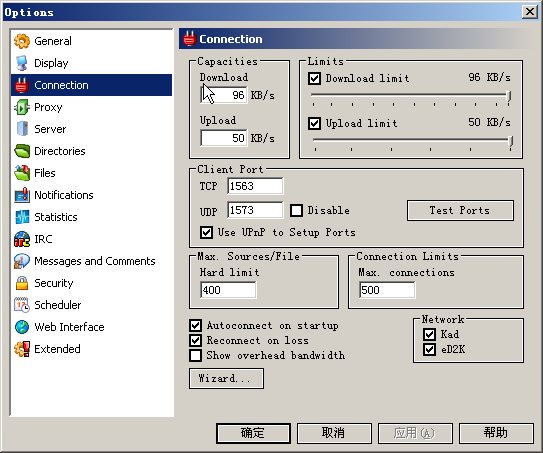Click the Notifications icon
Image resolution: width=543 pixels, height=453 pixels.
22,195
